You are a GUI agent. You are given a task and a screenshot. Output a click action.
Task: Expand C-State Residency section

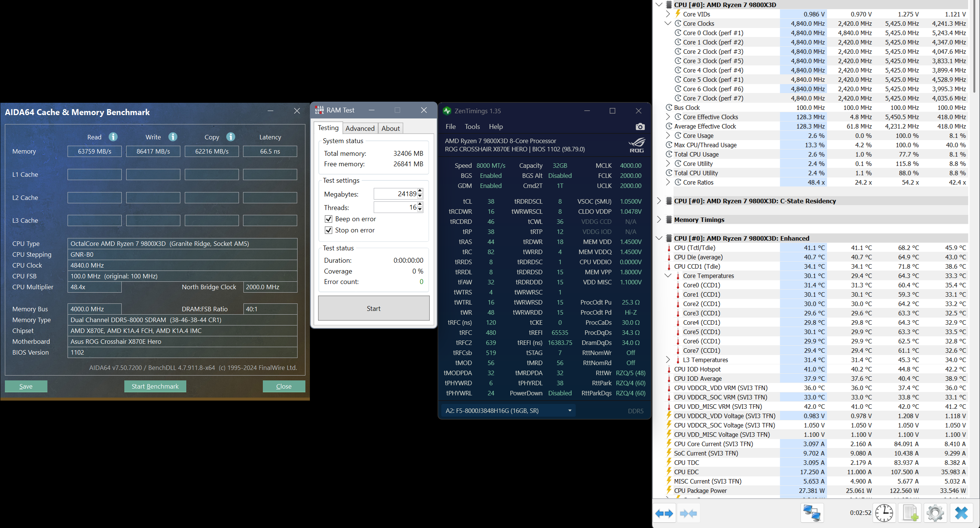click(x=659, y=201)
